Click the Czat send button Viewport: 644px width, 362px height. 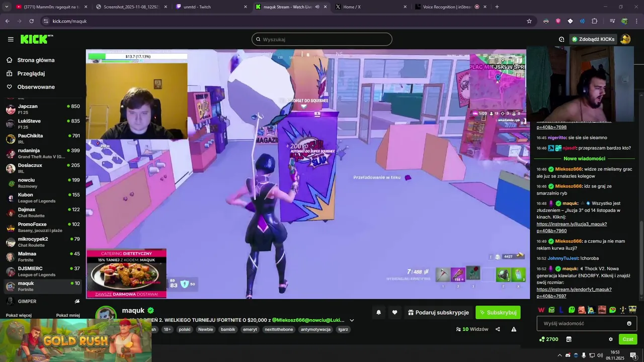coord(628,339)
